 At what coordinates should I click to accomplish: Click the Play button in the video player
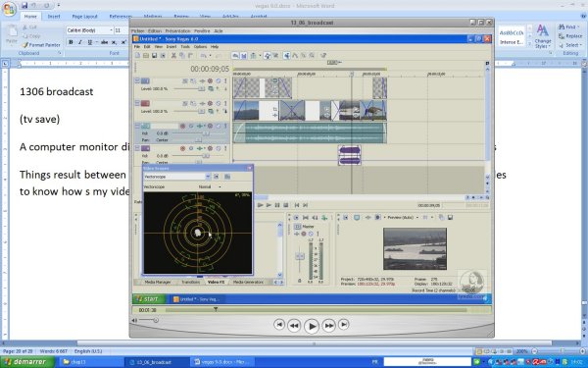(312, 326)
